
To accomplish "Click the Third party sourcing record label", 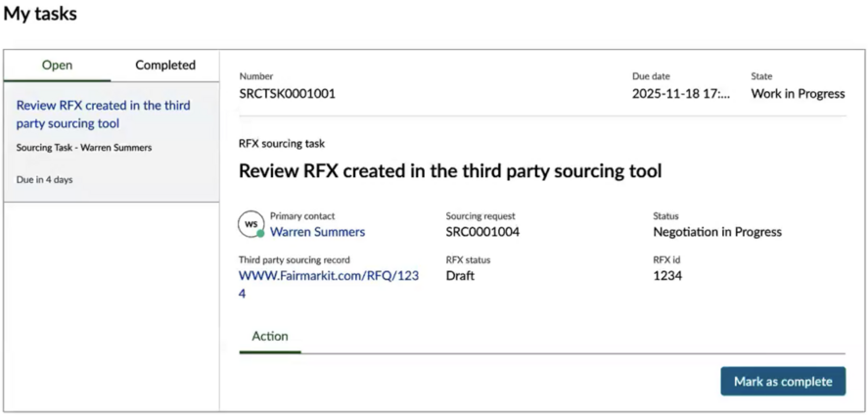I will coord(295,259).
